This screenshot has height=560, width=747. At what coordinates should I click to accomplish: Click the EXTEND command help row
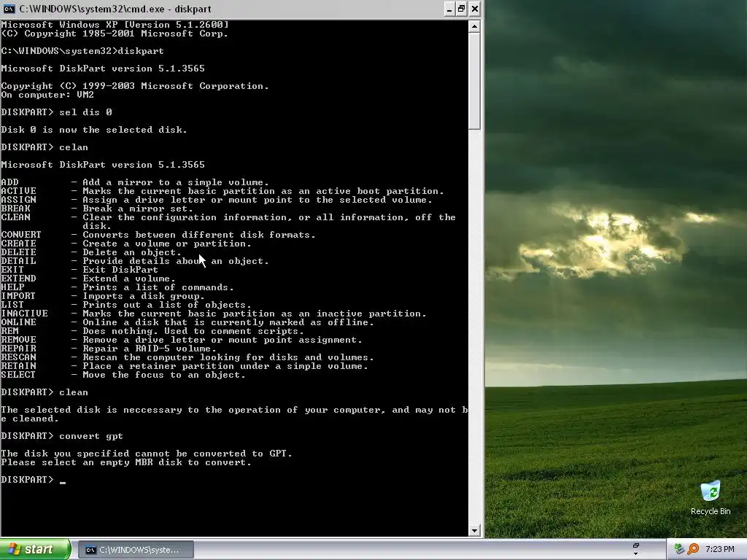pos(88,279)
